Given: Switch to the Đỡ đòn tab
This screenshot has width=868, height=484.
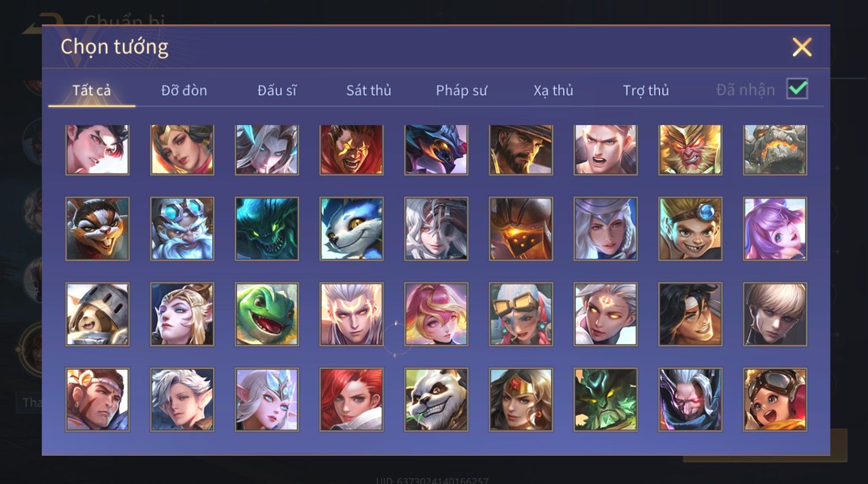Looking at the screenshot, I should tap(184, 90).
